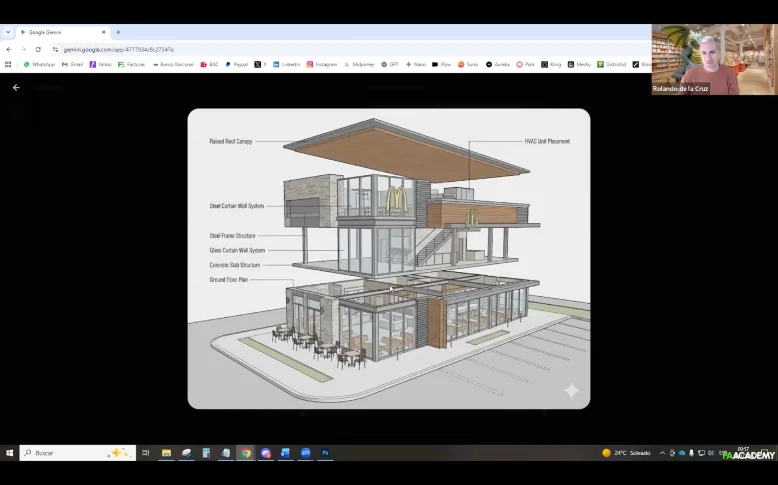Expand the Chrome tab search dropdown

click(x=8, y=32)
